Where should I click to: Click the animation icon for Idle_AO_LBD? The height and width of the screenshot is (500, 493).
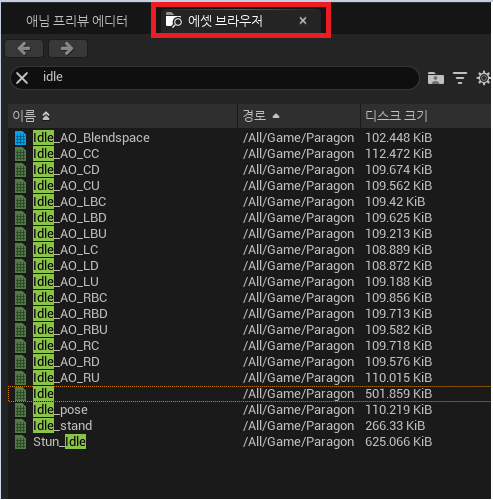tap(20, 218)
